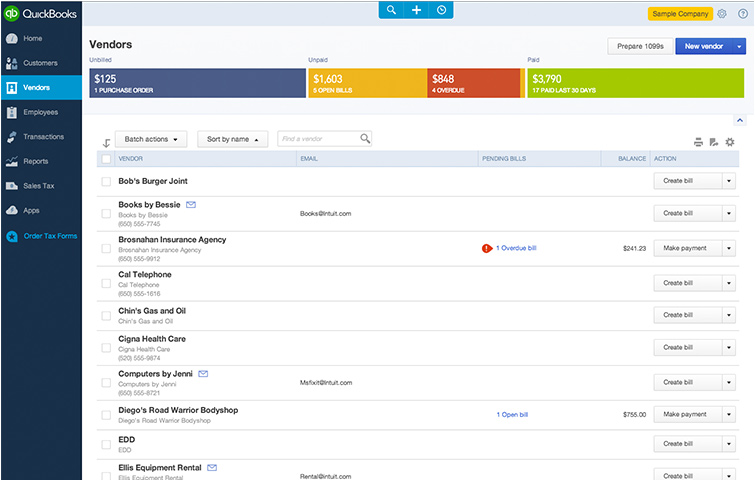Check the box for Diego's Road Warrior Bodyshop
The height and width of the screenshot is (480, 755).
tap(106, 415)
